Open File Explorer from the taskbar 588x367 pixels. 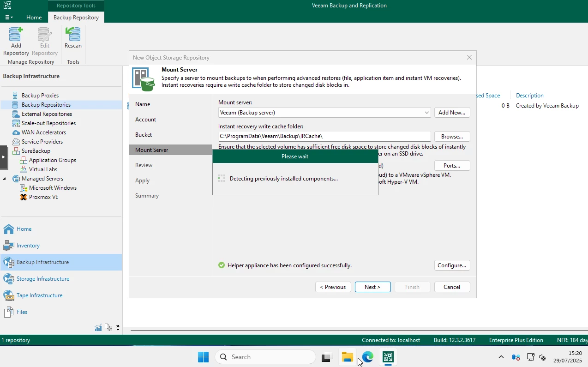(x=347, y=357)
